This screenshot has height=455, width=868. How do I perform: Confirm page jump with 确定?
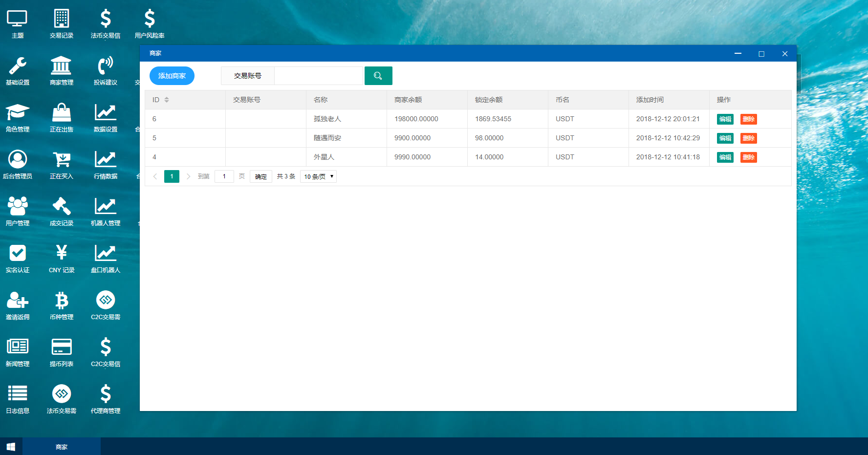tap(261, 176)
